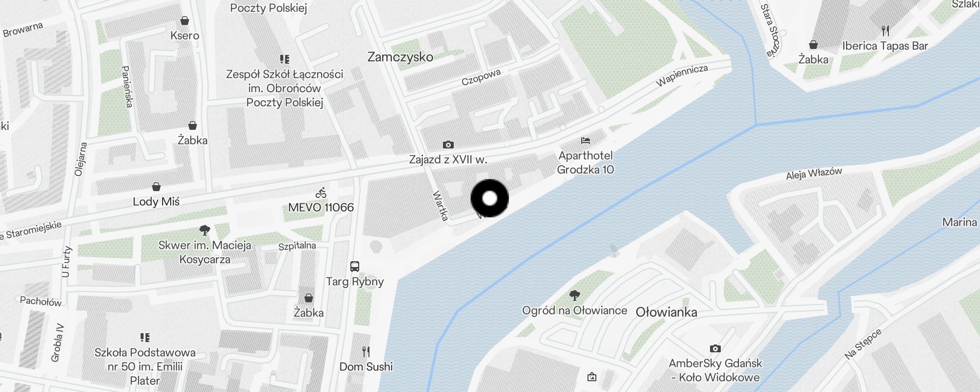Select the AmberSky Gdańsk camera icon
980x392 pixels.
(715, 348)
